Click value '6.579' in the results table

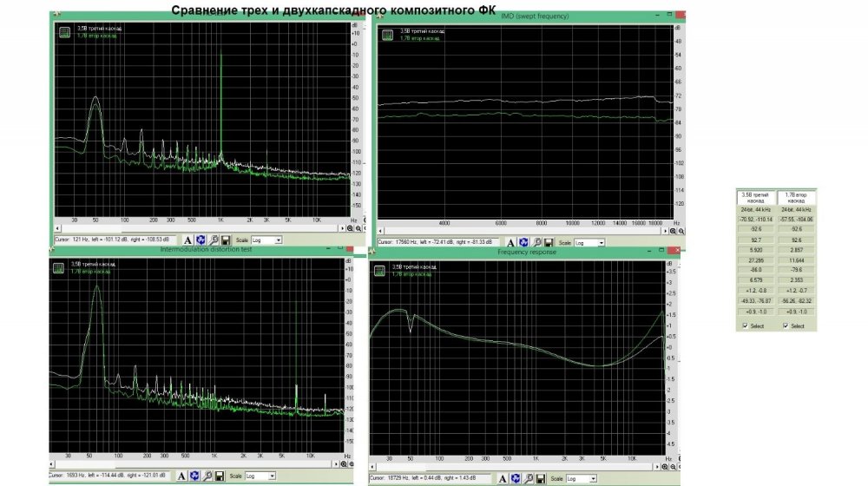point(756,280)
